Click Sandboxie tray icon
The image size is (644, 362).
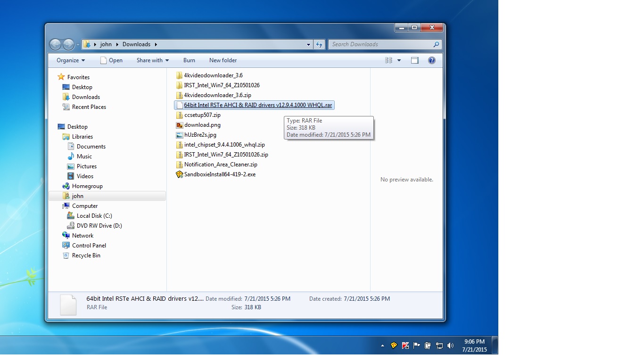point(394,346)
